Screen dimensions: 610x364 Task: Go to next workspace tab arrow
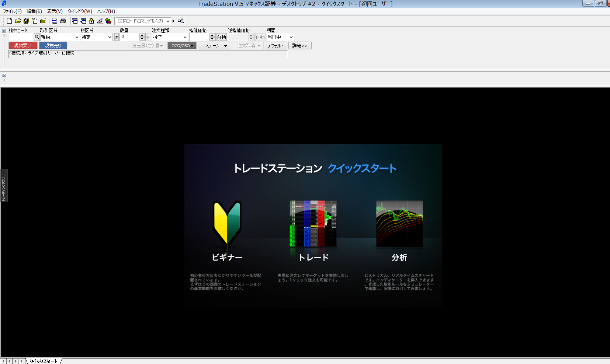click(x=15, y=361)
